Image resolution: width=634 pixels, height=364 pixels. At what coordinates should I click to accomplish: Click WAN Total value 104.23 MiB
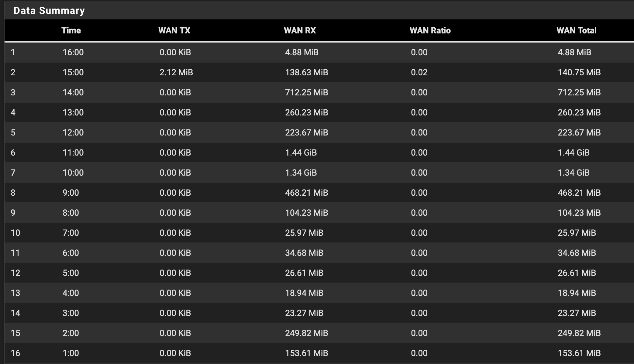pyautogui.click(x=579, y=213)
